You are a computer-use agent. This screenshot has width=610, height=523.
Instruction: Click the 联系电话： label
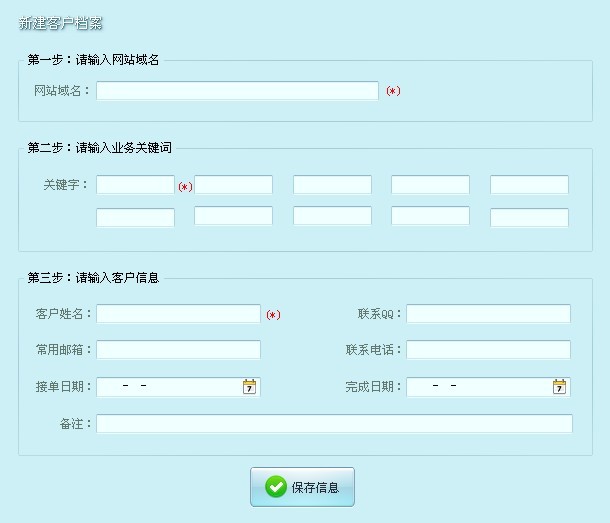coord(374,349)
